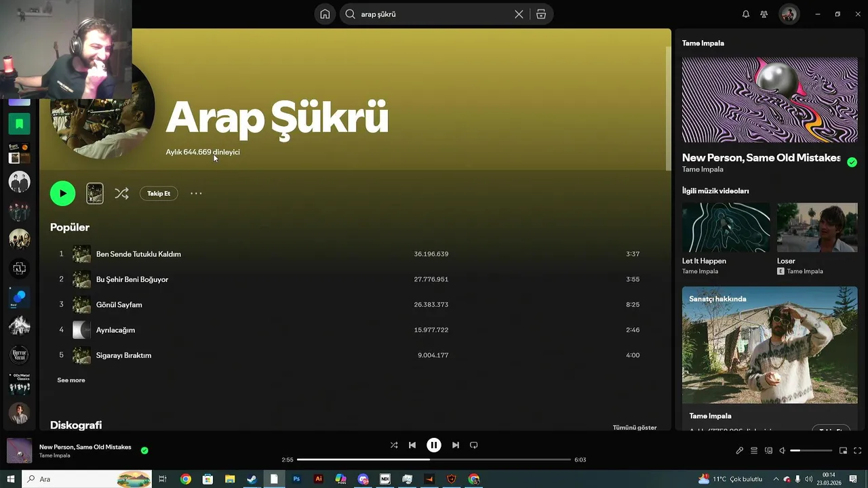Open Let It Happen music video
The height and width of the screenshot is (488, 868).
click(726, 228)
